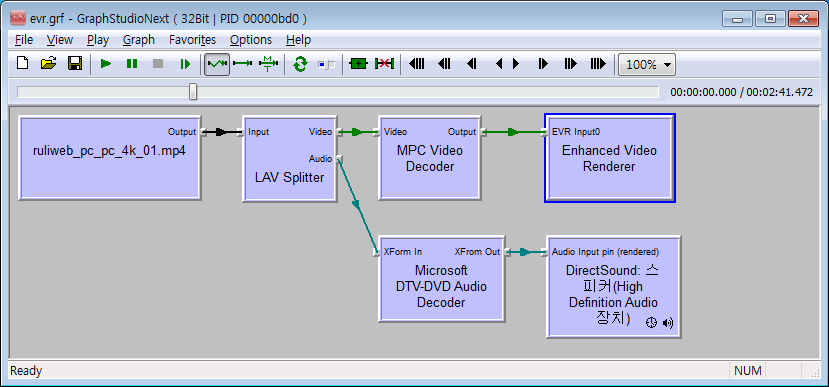
Task: Open the Graph menu
Action: [x=139, y=40]
